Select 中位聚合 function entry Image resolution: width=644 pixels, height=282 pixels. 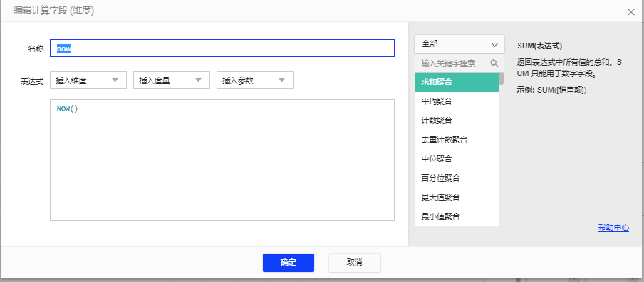(x=457, y=159)
